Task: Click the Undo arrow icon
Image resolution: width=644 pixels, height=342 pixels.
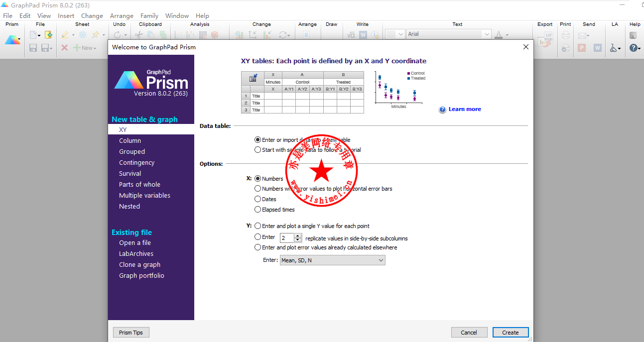Action: [x=117, y=35]
